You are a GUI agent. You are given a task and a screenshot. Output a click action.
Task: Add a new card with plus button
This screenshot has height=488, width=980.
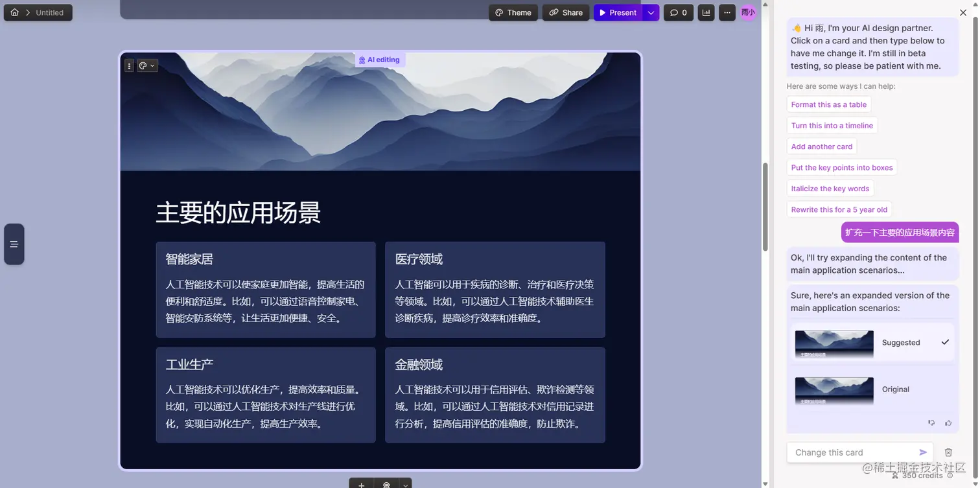(361, 484)
